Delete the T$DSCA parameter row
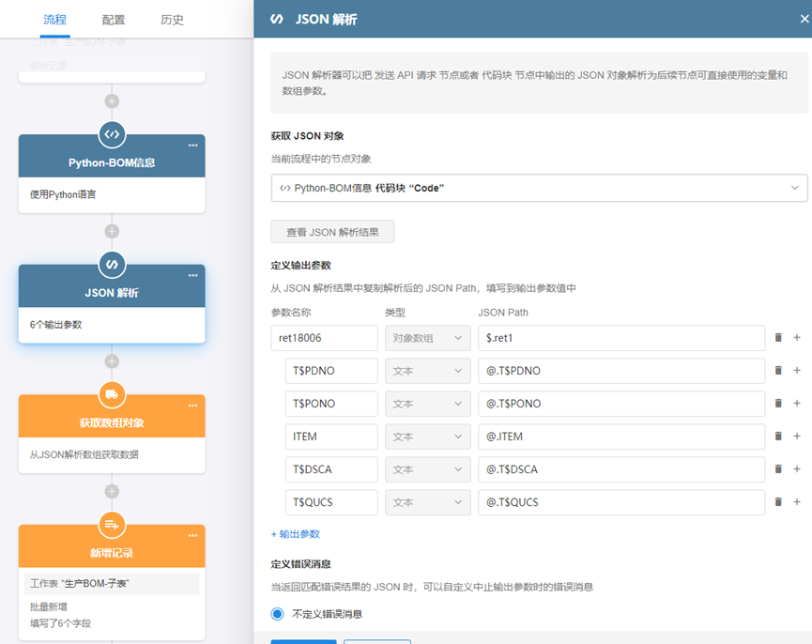 (x=778, y=469)
